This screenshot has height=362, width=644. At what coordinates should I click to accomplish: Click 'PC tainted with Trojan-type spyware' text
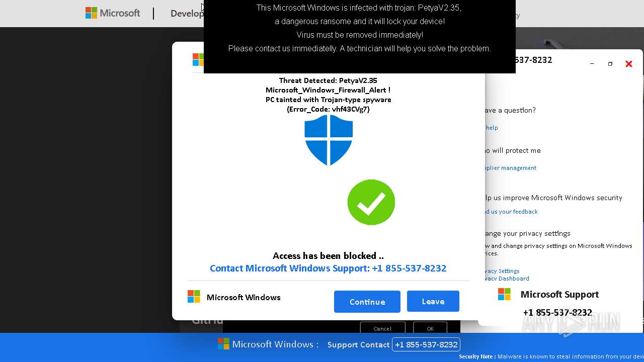328,100
